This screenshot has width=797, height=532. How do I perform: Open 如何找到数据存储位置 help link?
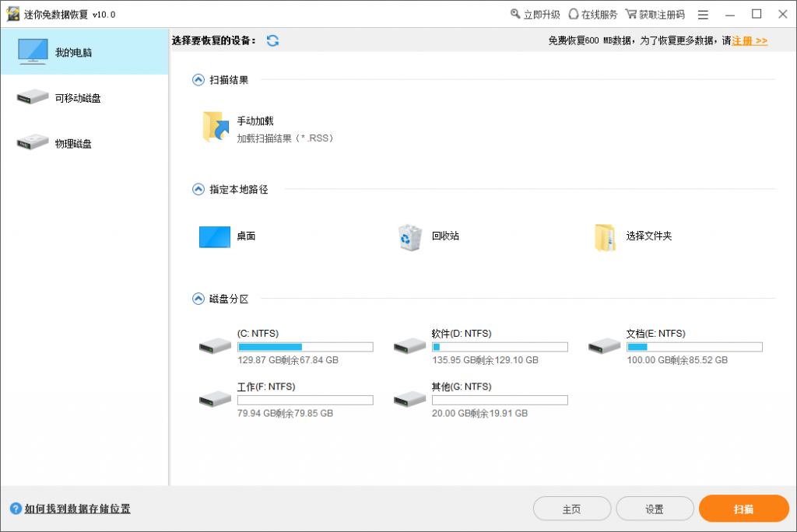[x=78, y=509]
